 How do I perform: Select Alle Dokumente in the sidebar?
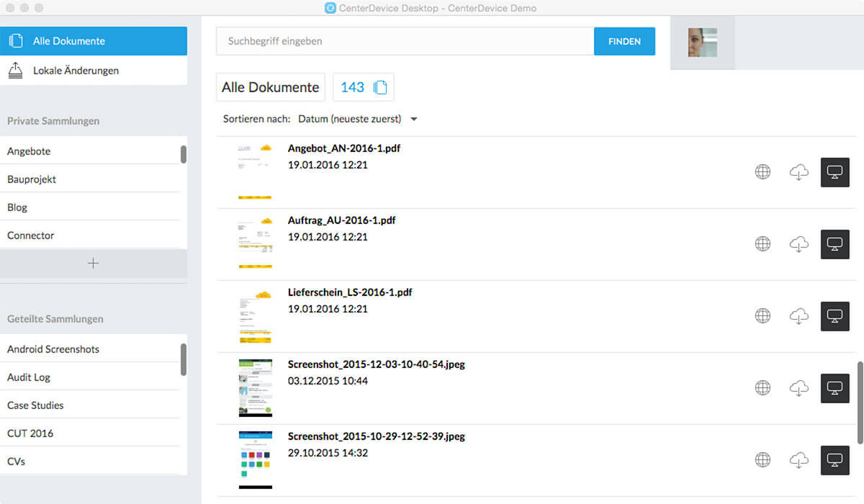pyautogui.click(x=94, y=41)
